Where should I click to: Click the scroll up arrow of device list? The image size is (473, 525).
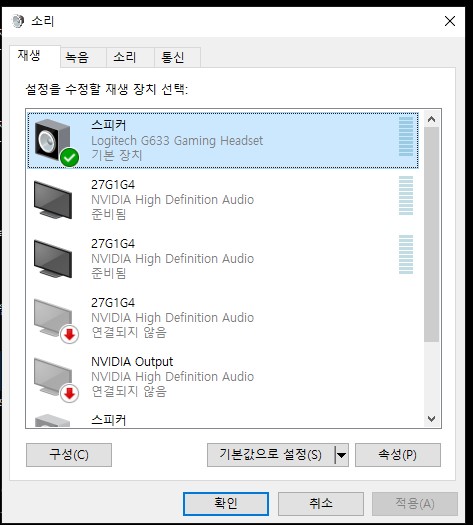click(x=431, y=119)
